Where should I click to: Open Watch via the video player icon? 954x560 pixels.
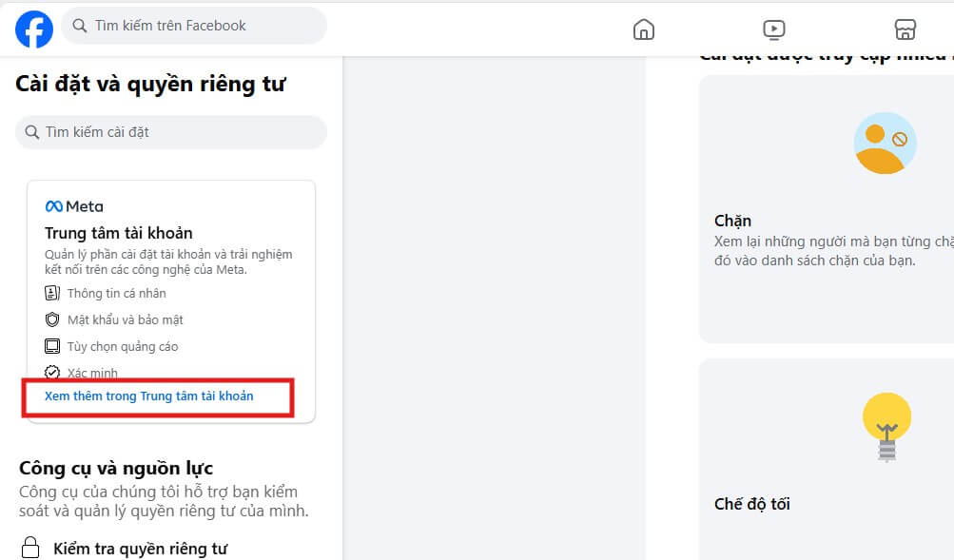[x=773, y=29]
